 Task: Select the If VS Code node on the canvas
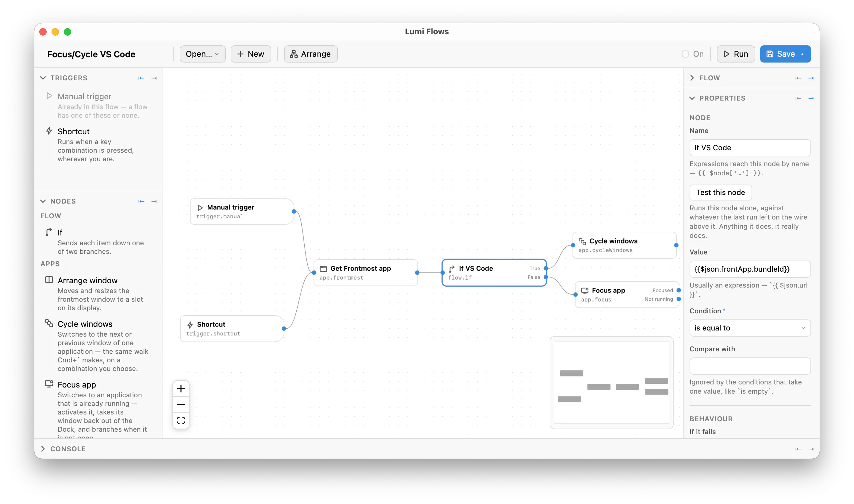coord(494,273)
